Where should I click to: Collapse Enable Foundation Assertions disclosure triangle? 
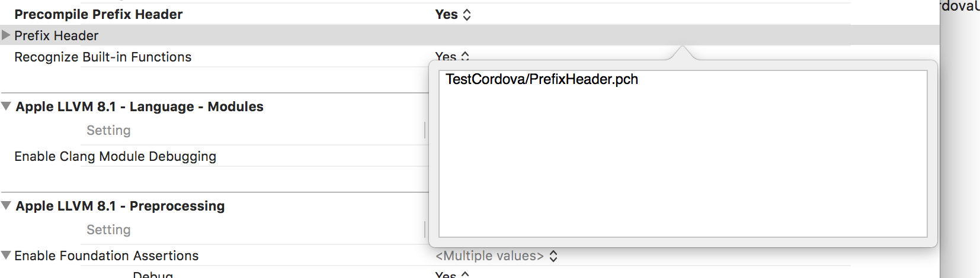(x=6, y=256)
